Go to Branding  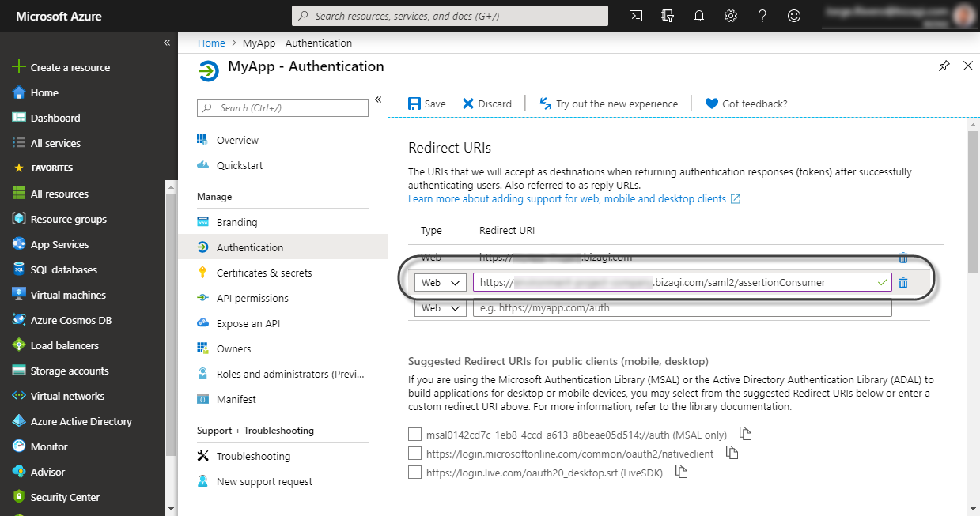236,222
